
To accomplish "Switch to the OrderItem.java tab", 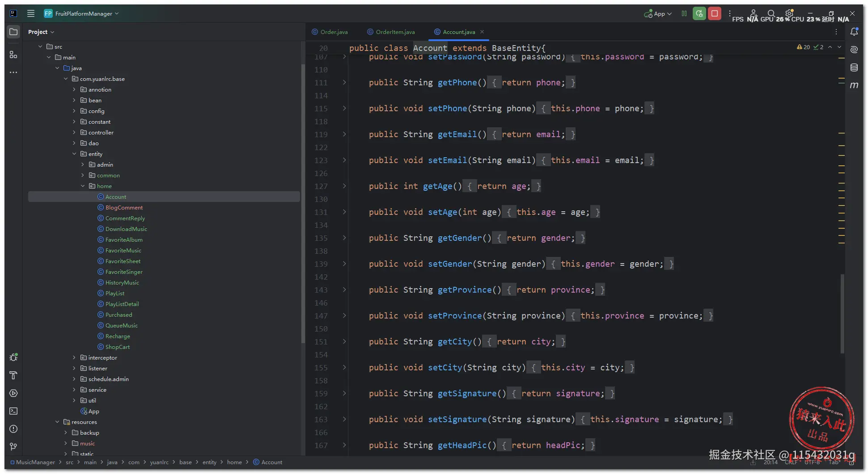I will click(x=391, y=32).
